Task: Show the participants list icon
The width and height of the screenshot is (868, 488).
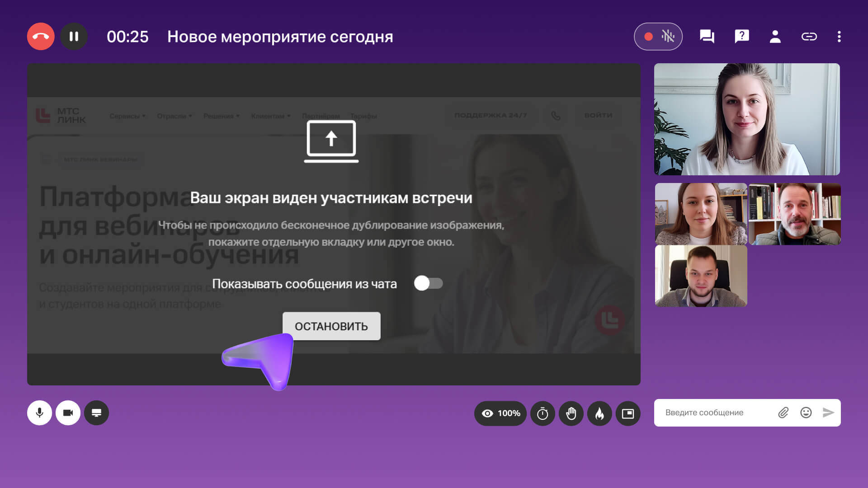Action: [x=775, y=37]
